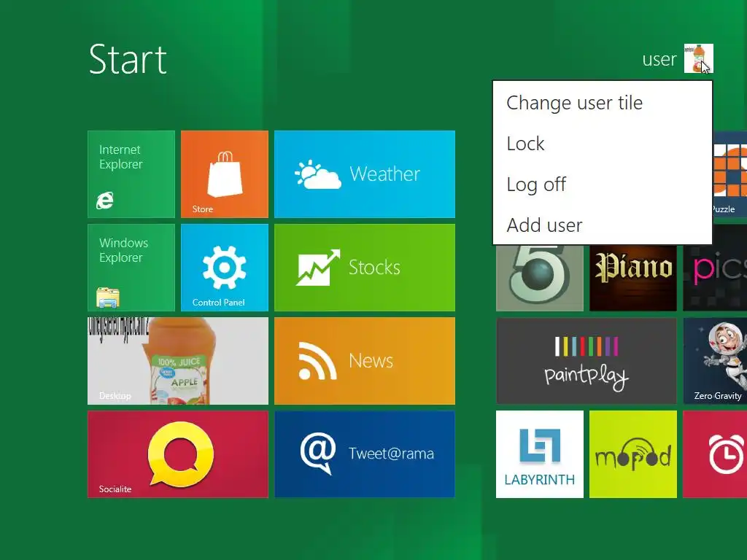Image resolution: width=747 pixels, height=560 pixels.
Task: Choose Add user from the menu
Action: point(603,225)
